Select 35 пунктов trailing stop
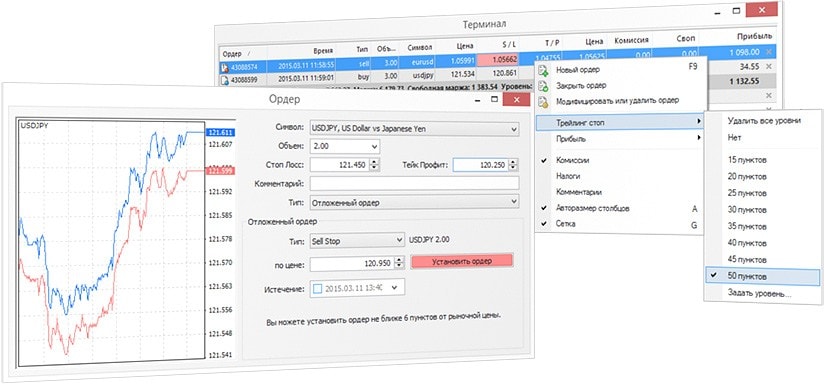824x384 pixels. pos(747,226)
